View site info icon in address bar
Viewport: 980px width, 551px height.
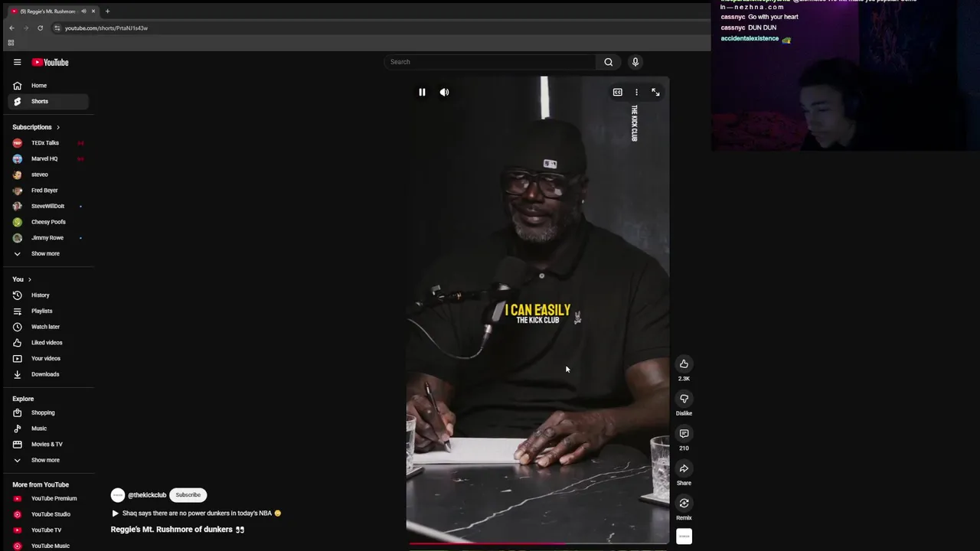(57, 28)
